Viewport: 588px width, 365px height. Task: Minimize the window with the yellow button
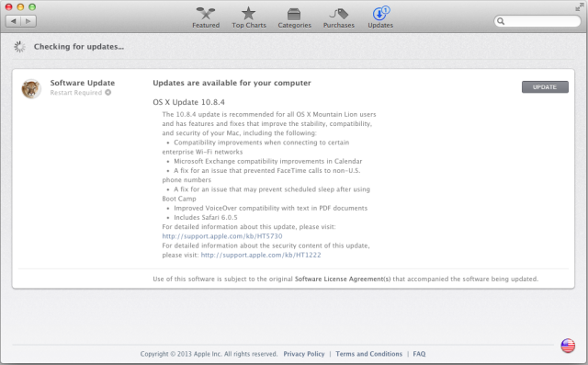(x=20, y=6)
